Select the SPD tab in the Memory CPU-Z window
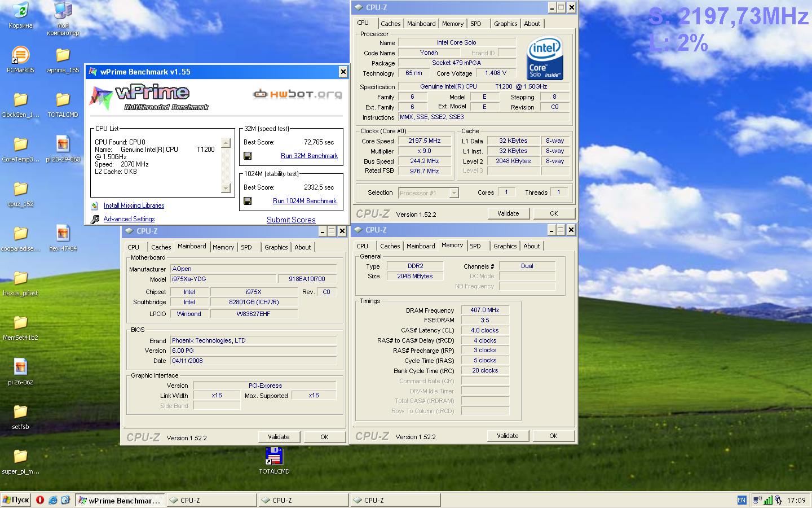Screen dimensions: 812x508 click(475, 246)
